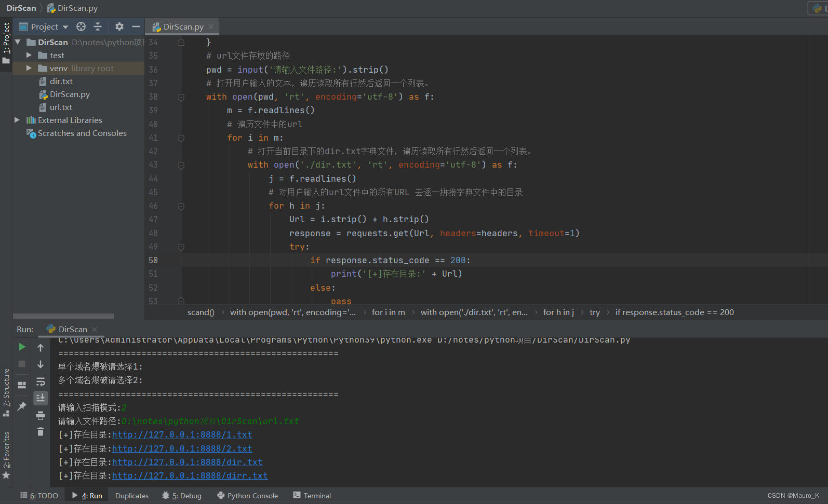Open link http://127.0.0.1:8888/2.txt

[x=182, y=448]
